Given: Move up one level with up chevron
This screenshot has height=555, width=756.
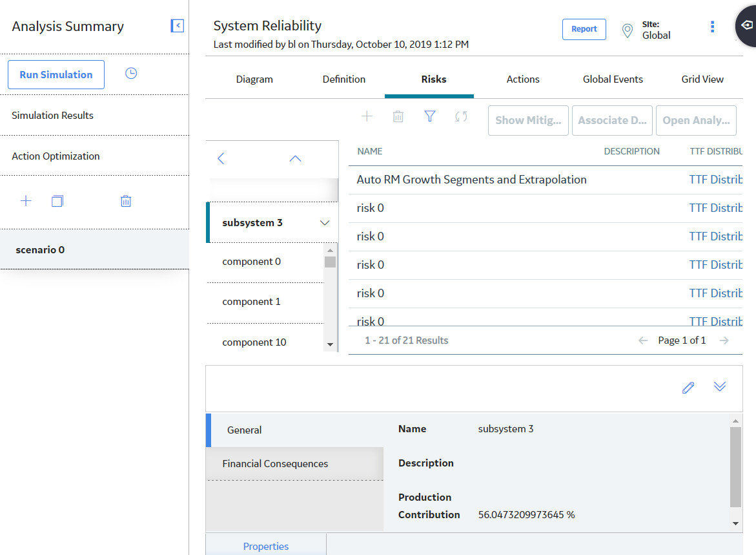Looking at the screenshot, I should click(x=295, y=158).
